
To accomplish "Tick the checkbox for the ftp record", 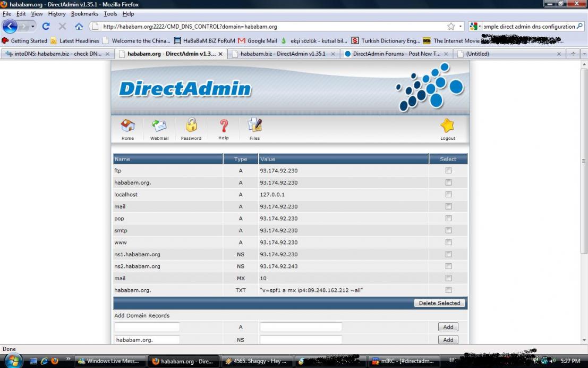I will pos(448,171).
